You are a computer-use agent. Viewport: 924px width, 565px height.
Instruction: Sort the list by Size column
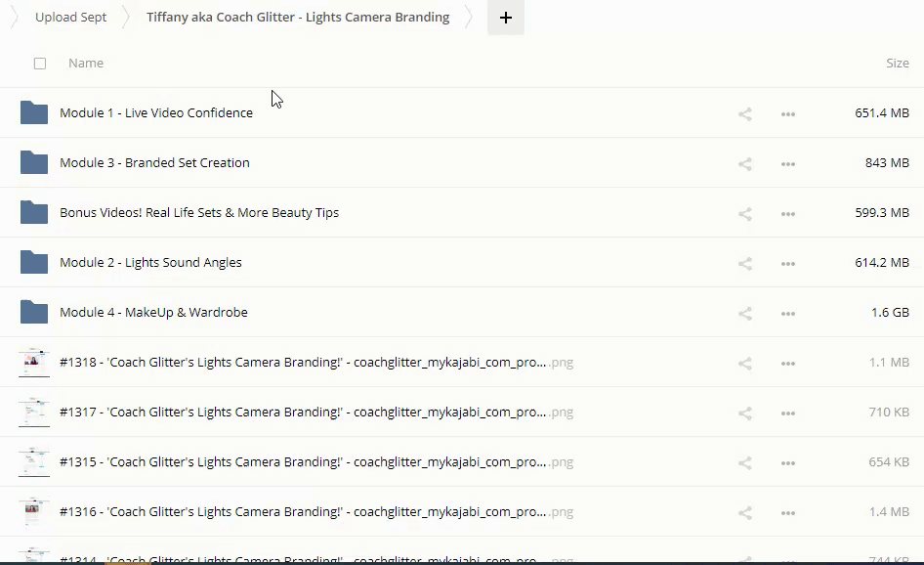(x=897, y=64)
